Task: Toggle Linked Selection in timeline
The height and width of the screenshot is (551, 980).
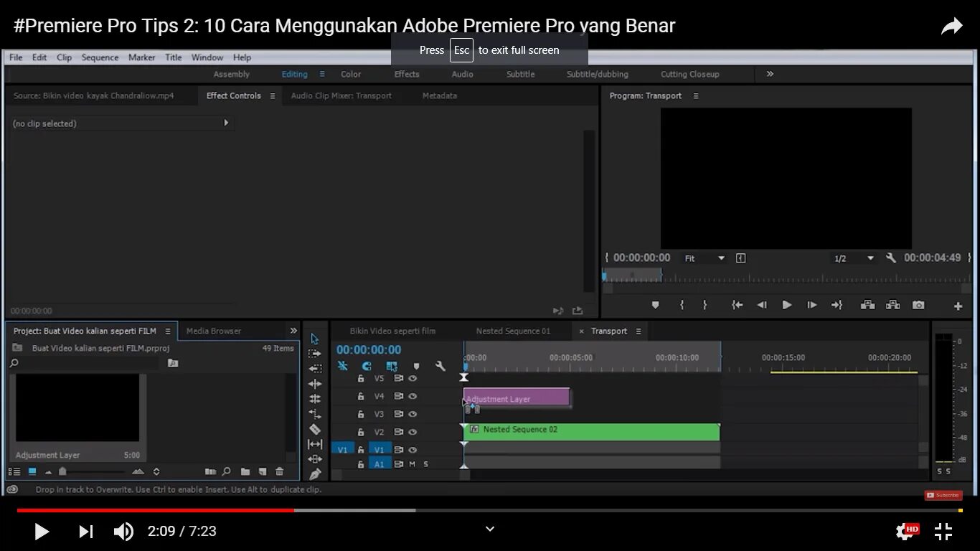Action: (x=391, y=366)
